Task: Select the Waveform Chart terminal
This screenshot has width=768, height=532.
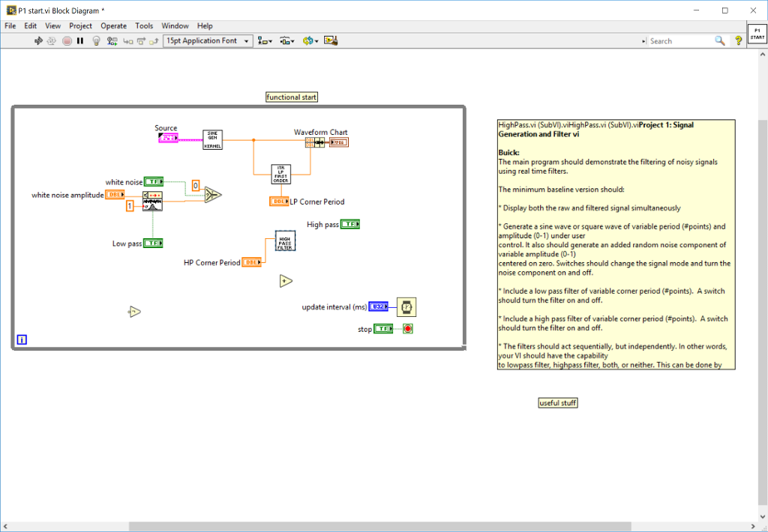Action: click(x=339, y=142)
